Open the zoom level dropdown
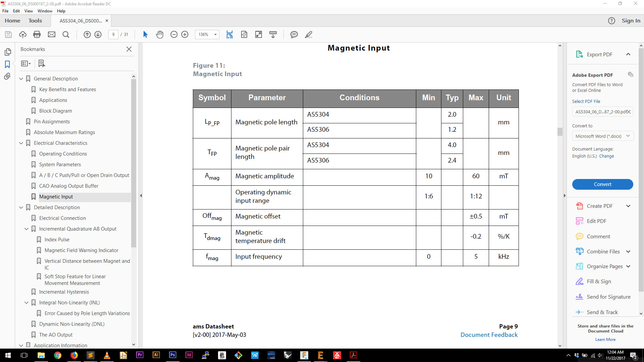This screenshot has width=644, height=362. tap(215, 35)
